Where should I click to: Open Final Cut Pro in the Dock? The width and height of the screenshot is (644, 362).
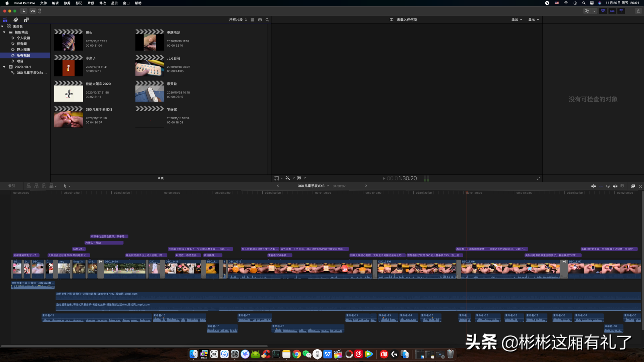point(338,354)
